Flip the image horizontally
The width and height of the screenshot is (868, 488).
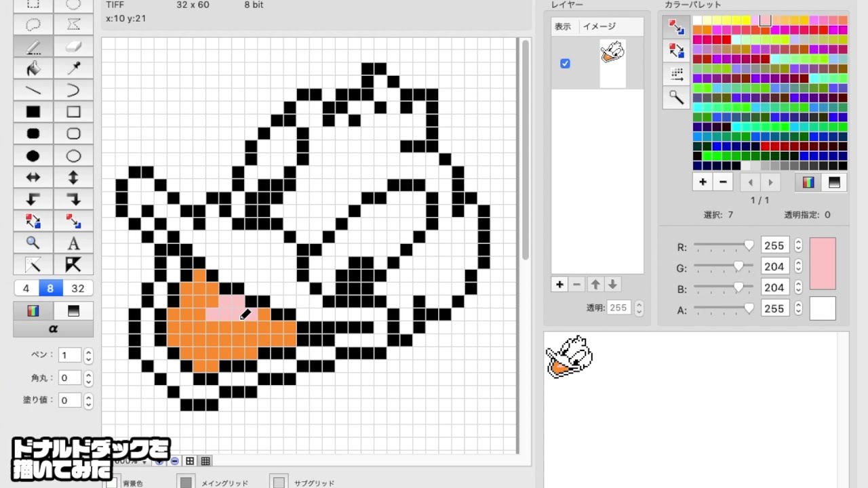33,178
